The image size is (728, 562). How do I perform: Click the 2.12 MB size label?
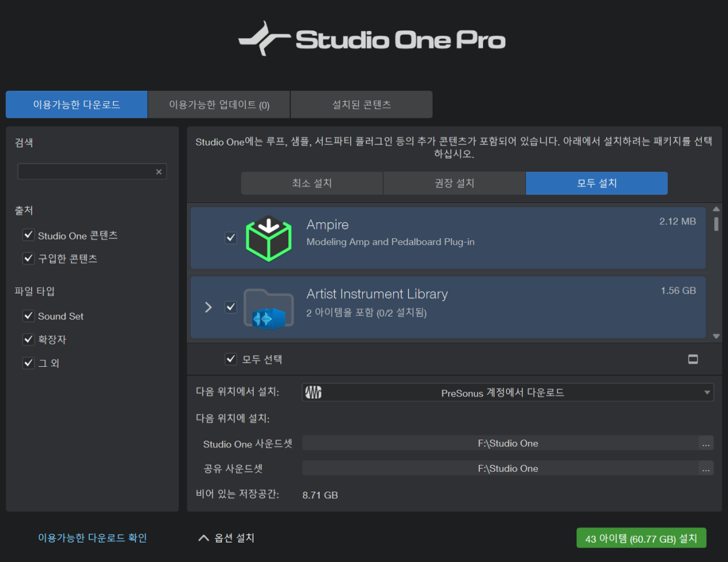tap(678, 221)
